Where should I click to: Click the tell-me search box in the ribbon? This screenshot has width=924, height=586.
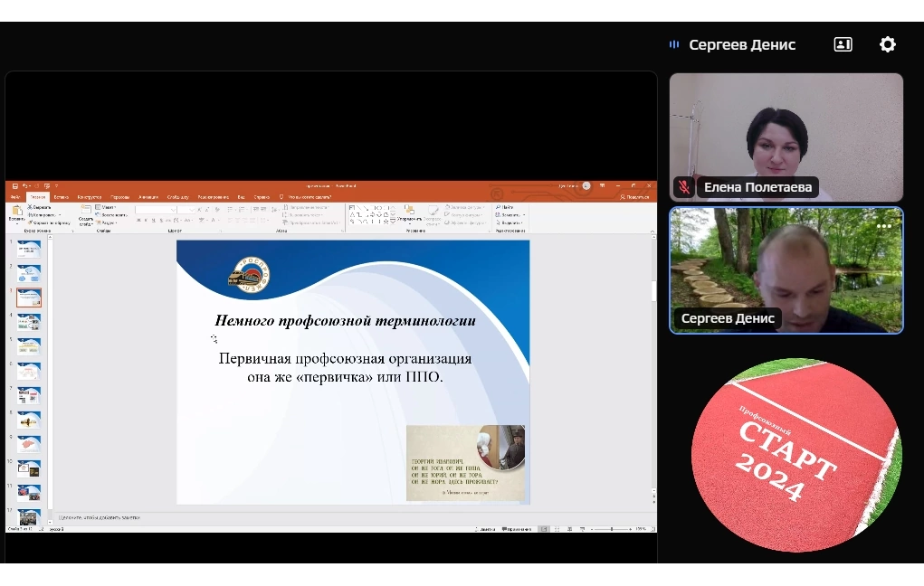pyautogui.click(x=305, y=197)
